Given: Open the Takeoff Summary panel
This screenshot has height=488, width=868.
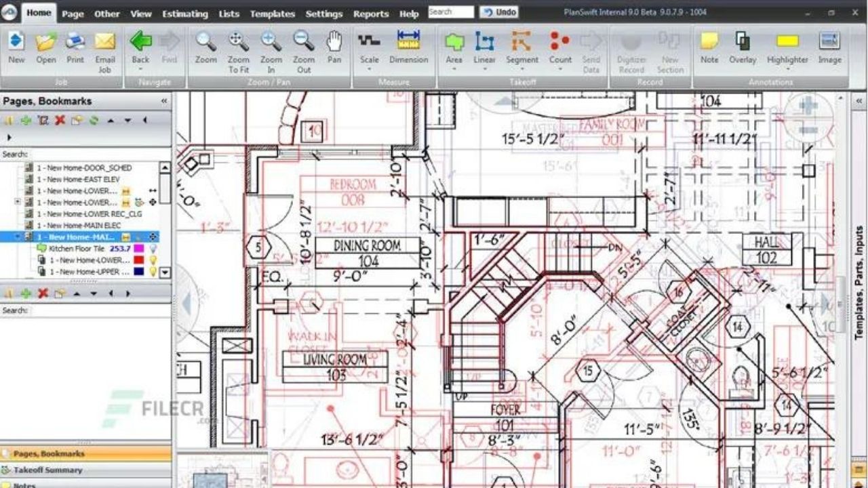Looking at the screenshot, I should tap(47, 470).
